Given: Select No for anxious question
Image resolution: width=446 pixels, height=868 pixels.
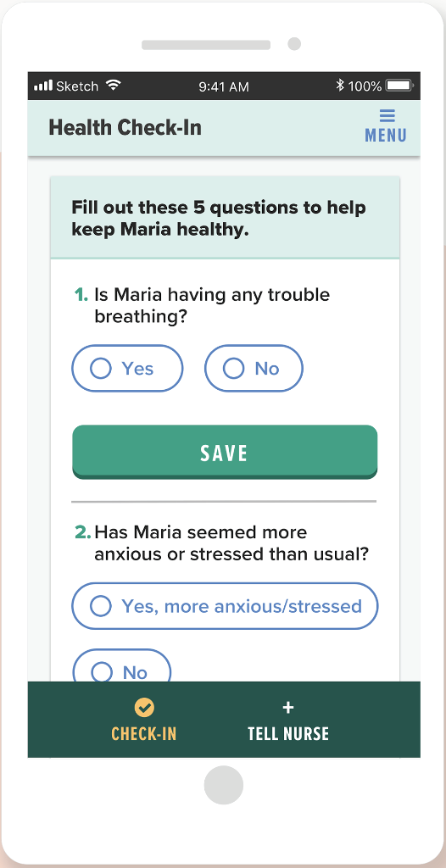Looking at the screenshot, I should pos(121,666).
